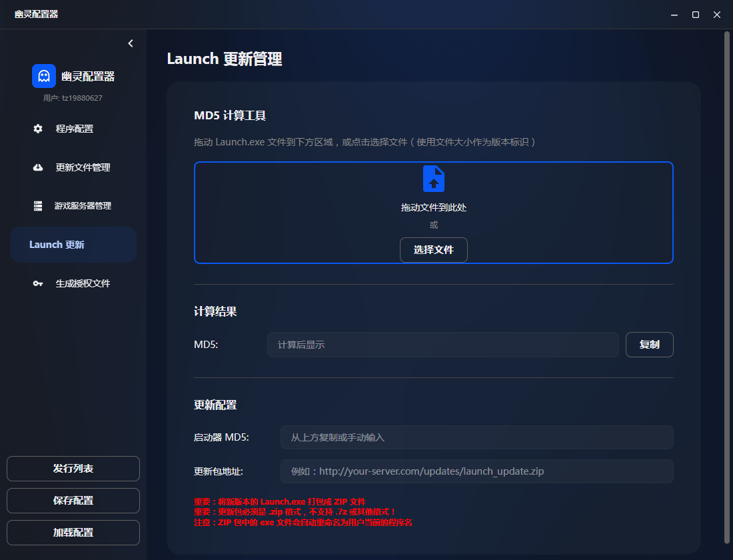The height and width of the screenshot is (560, 733).
Task: Click the 保存配置 button
Action: [73, 501]
